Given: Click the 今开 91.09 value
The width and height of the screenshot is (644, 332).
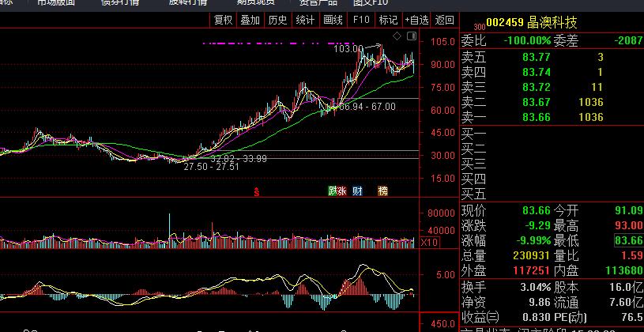Looking at the screenshot, I should pyautogui.click(x=629, y=211).
